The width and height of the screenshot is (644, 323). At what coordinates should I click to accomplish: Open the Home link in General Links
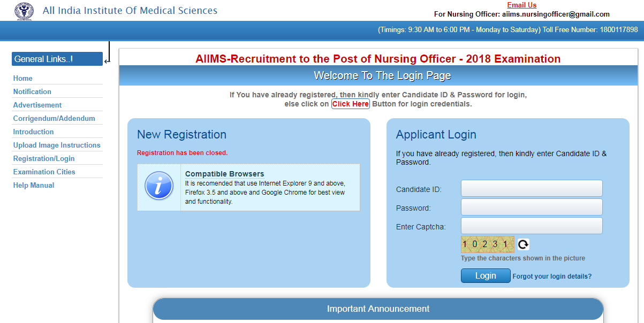coord(23,78)
